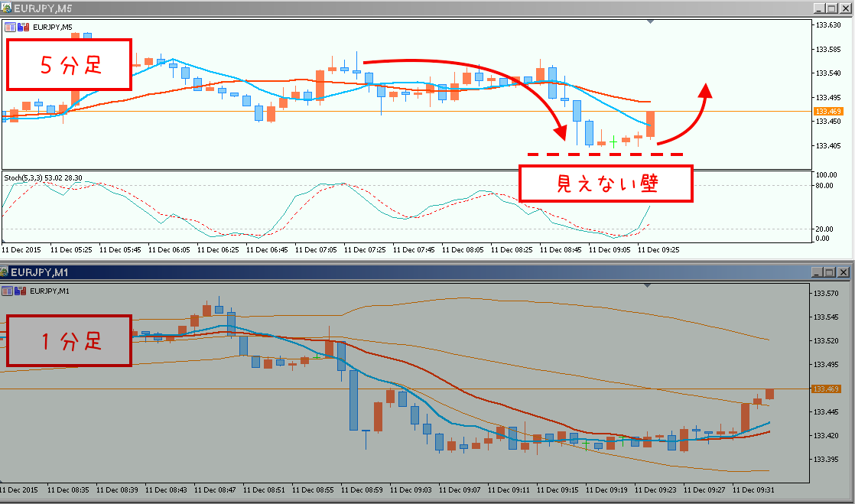
Task: Select the 見えない壁 annotation box
Action: pos(606,184)
